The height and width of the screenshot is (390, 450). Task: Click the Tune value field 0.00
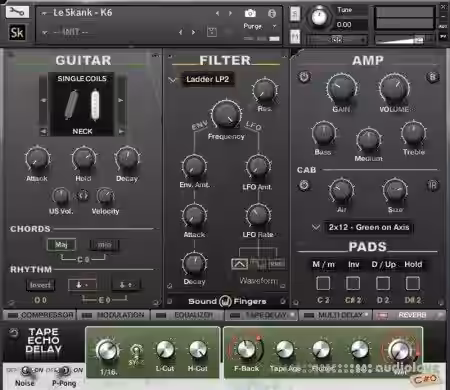(351, 25)
